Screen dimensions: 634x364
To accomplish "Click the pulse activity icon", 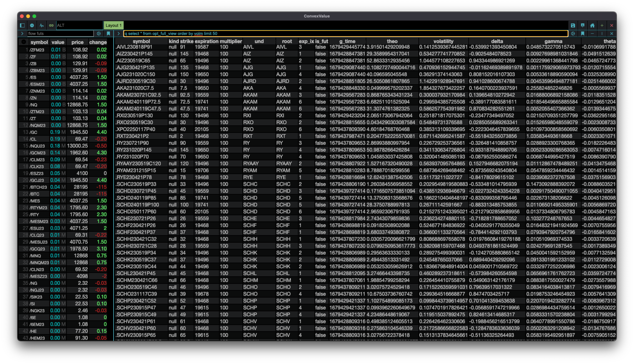I will (x=41, y=25).
